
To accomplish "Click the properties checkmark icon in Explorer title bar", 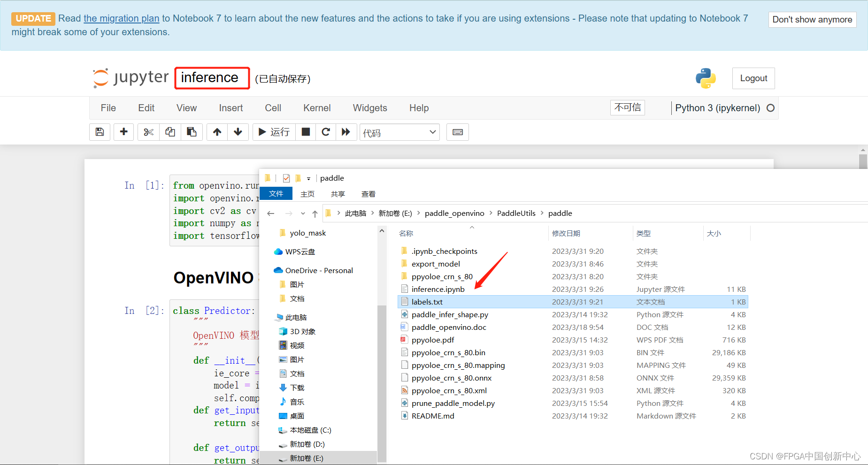I will point(286,178).
